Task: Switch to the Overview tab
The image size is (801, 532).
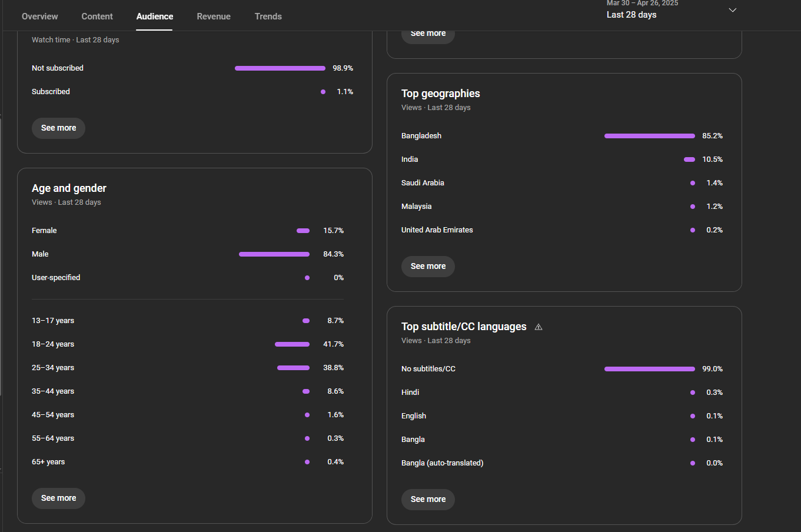Action: pyautogui.click(x=40, y=16)
